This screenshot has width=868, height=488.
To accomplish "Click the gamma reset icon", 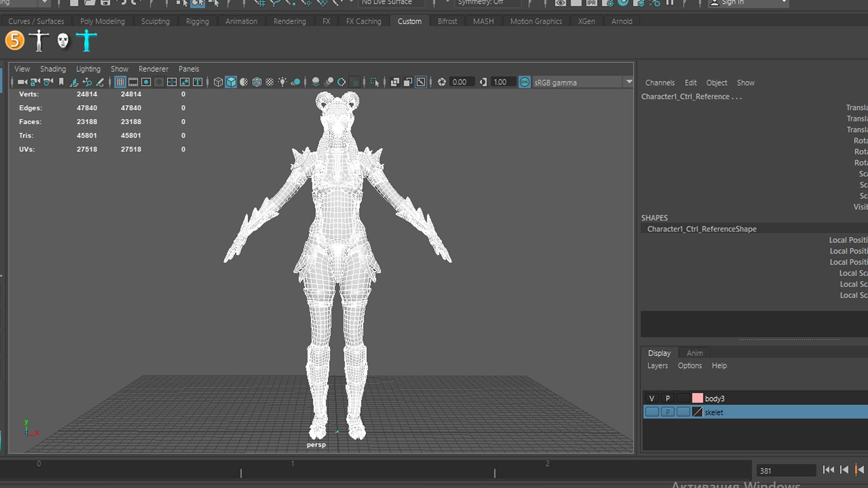I will pyautogui.click(x=483, y=82).
